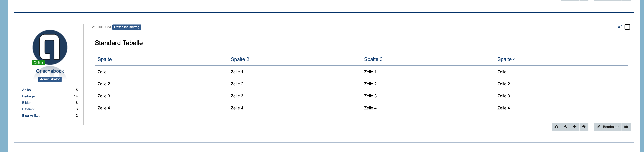Open the Grischabock username profile link
This screenshot has width=644, height=152.
(x=50, y=71)
